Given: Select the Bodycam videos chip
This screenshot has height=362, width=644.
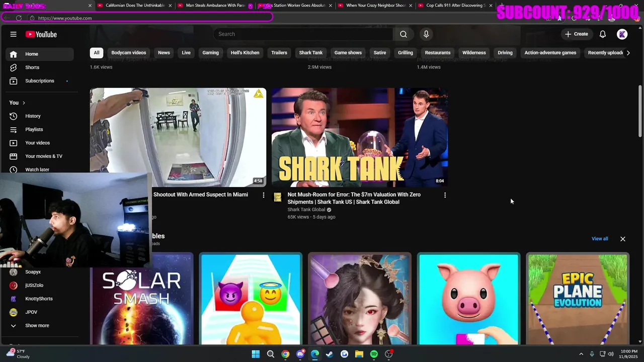Looking at the screenshot, I should point(129,53).
